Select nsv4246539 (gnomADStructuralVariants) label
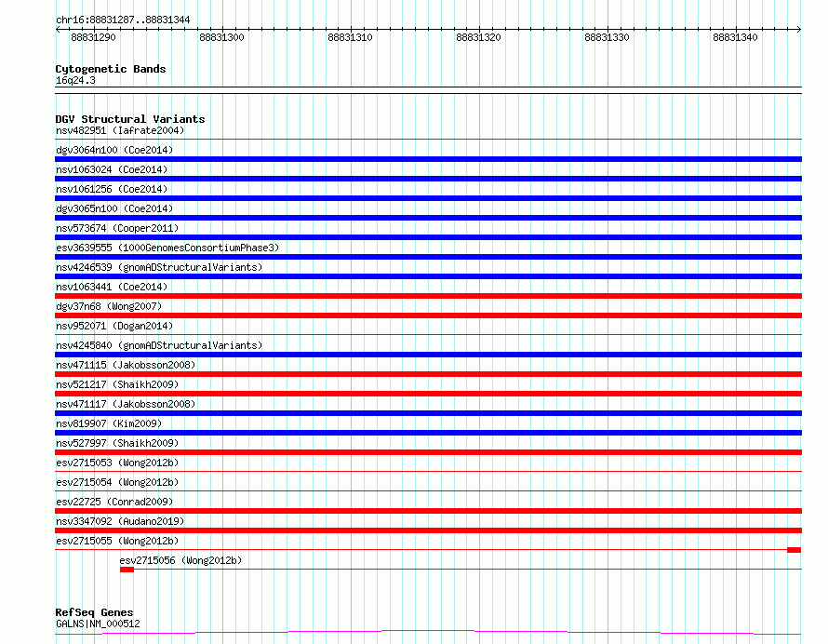 tap(159, 267)
